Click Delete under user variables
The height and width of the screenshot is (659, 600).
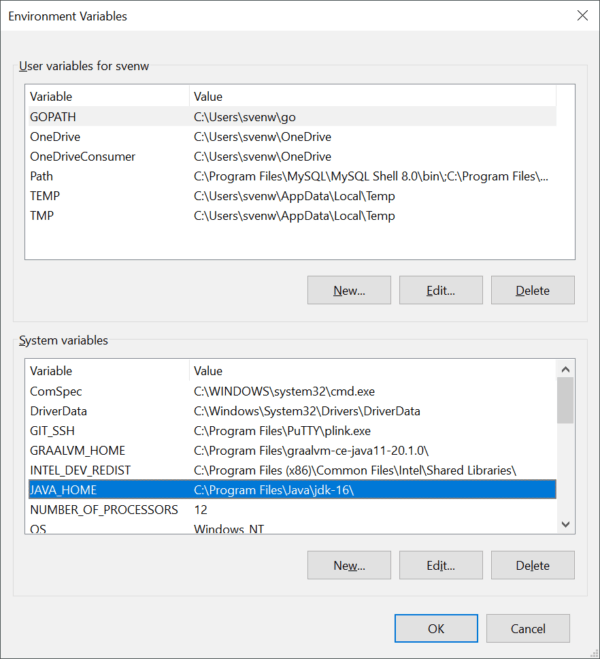(533, 290)
